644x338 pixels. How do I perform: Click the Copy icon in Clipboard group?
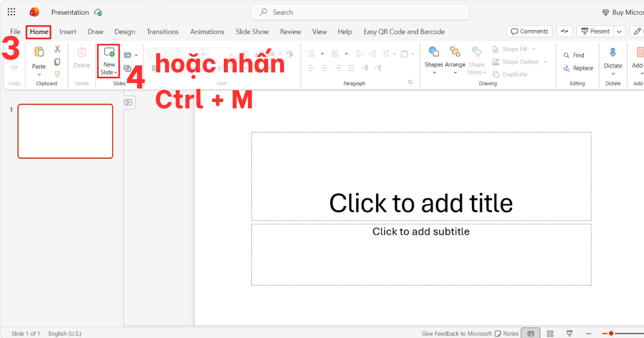(x=57, y=62)
